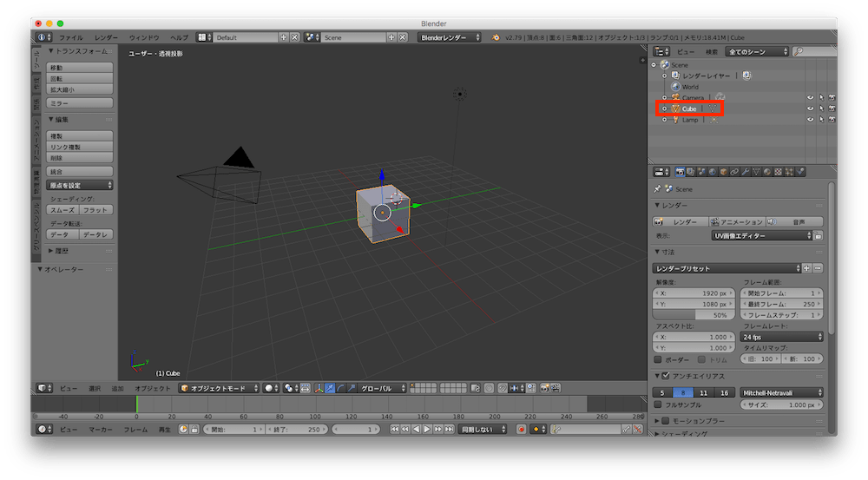Click the delete keyframe crossed-key icon
This screenshot has width=868, height=480.
pos(638,429)
